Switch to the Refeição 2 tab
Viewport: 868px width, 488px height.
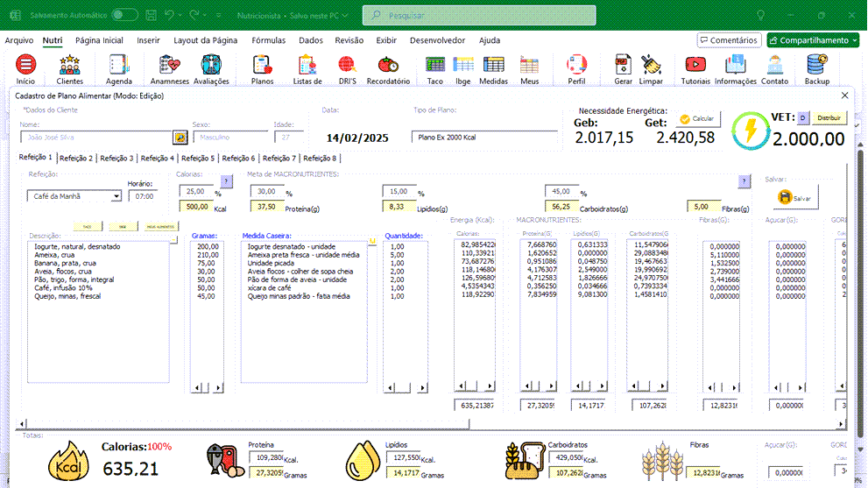[76, 159]
